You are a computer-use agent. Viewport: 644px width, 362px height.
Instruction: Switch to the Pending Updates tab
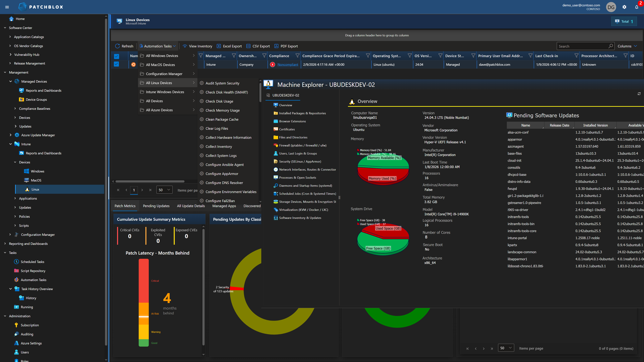156,206
